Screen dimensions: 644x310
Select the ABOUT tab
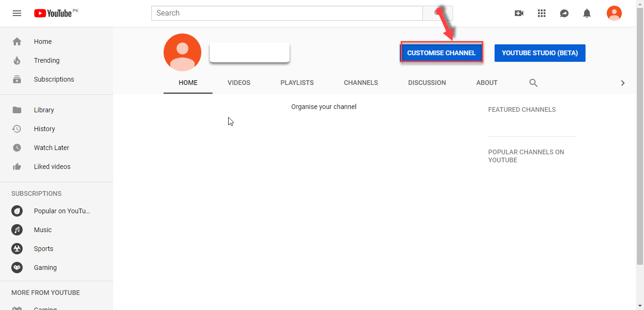[487, 83]
